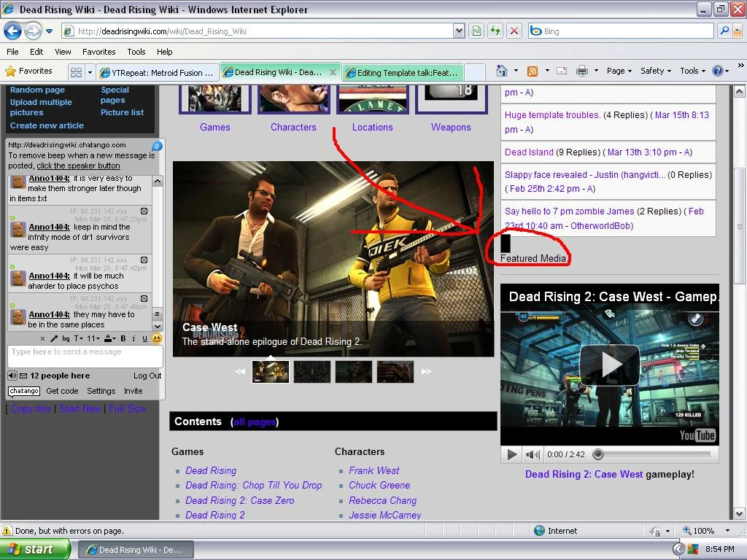Delete Anno1404's 'they may have to' message
This screenshot has height=560, width=747.
coord(144,298)
